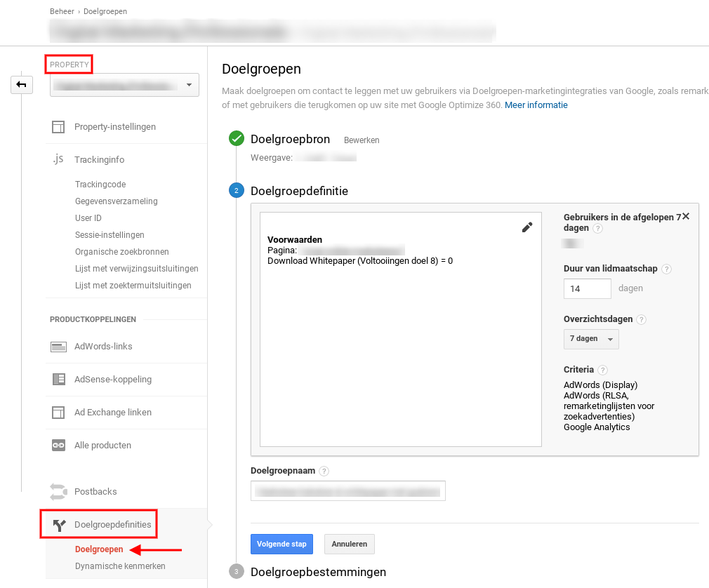The image size is (709, 588).
Task: Click Doelgroepen in the breadcrumb
Action: 105,11
